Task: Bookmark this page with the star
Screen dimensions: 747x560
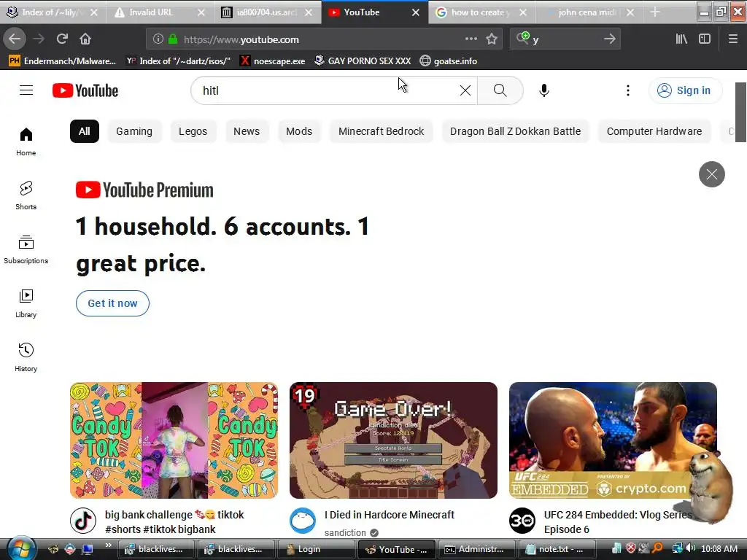Action: tap(492, 39)
